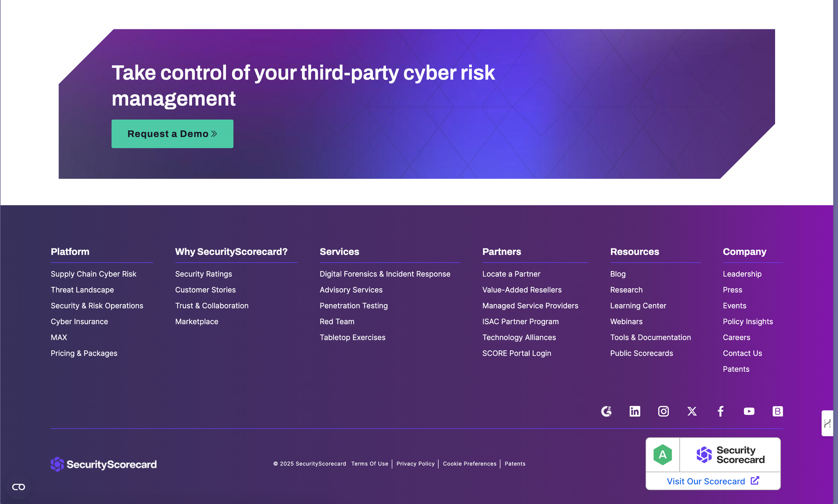Open Cookie Preferences link

pos(469,464)
